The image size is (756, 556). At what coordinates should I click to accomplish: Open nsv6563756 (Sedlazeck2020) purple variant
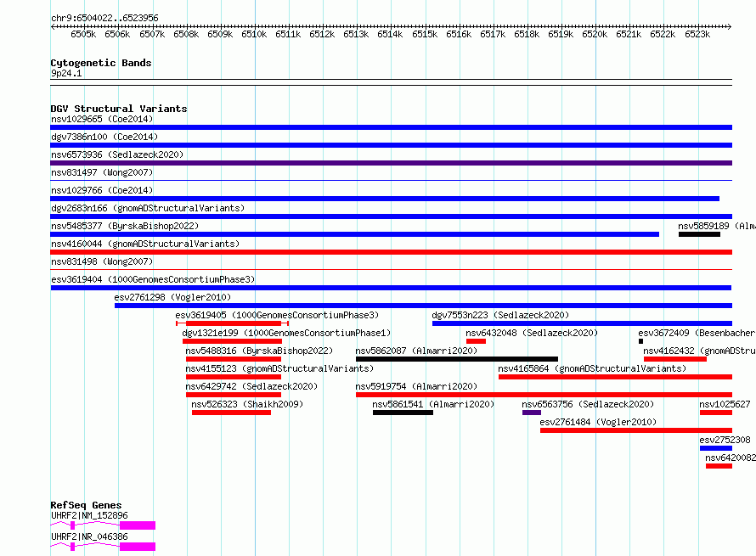[x=531, y=413]
